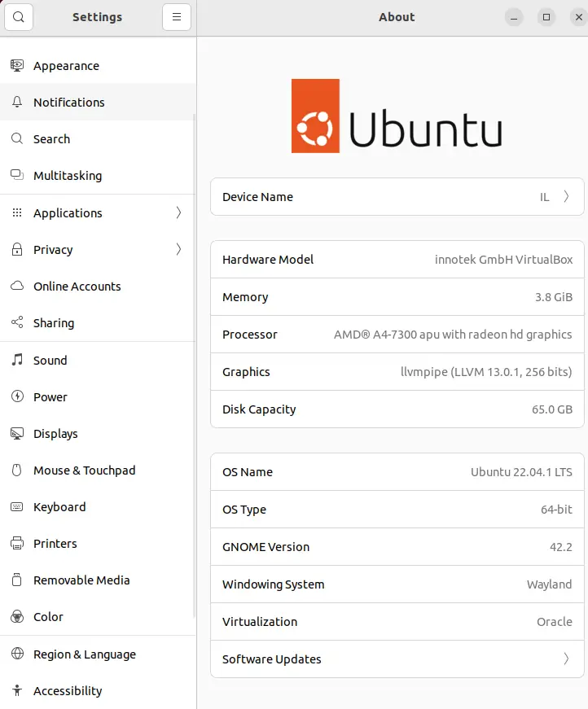Maximize the Settings window

[546, 17]
